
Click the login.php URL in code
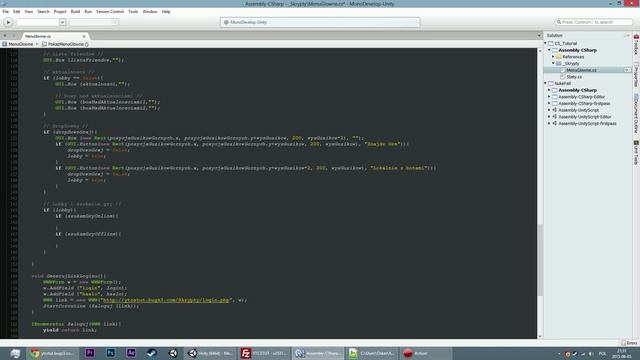166,300
